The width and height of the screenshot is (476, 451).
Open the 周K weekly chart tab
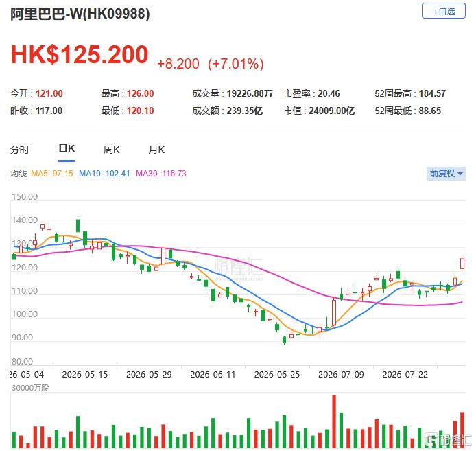click(x=111, y=150)
